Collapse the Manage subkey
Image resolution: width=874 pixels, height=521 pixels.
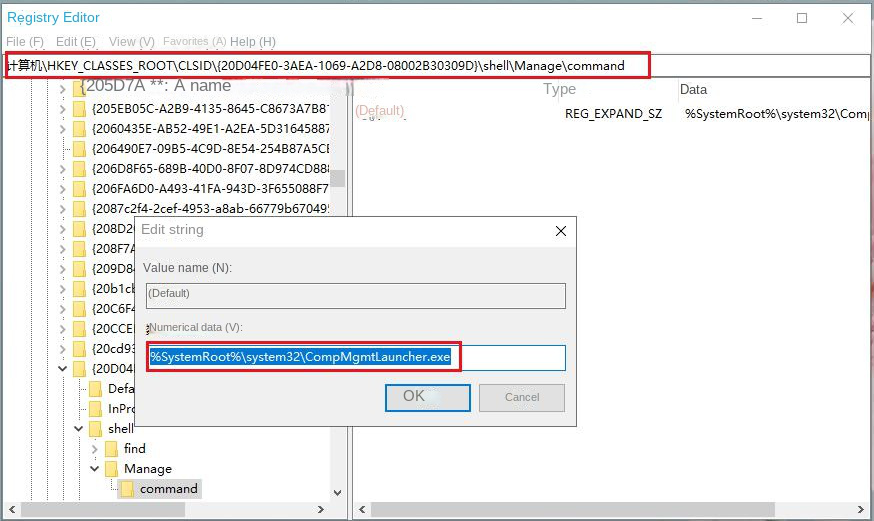pyautogui.click(x=95, y=469)
